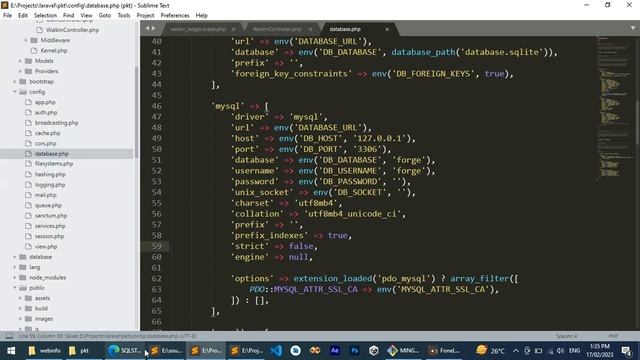Click the ENG language indicator

point(574,351)
